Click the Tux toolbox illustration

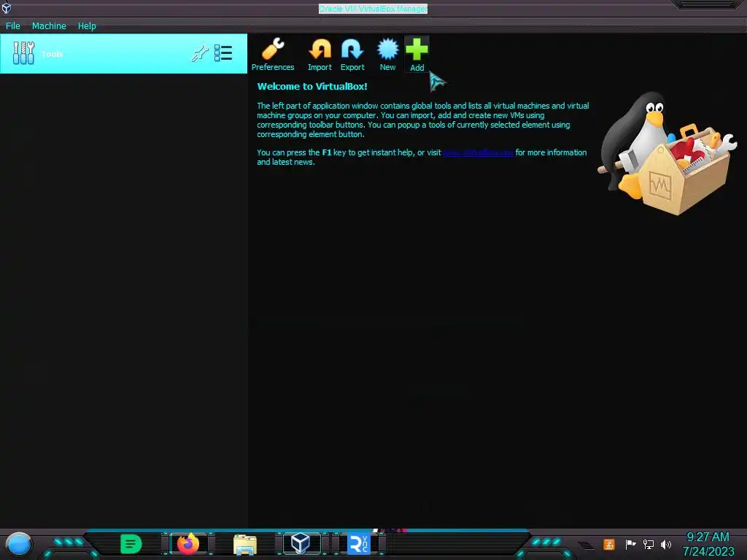click(x=667, y=153)
